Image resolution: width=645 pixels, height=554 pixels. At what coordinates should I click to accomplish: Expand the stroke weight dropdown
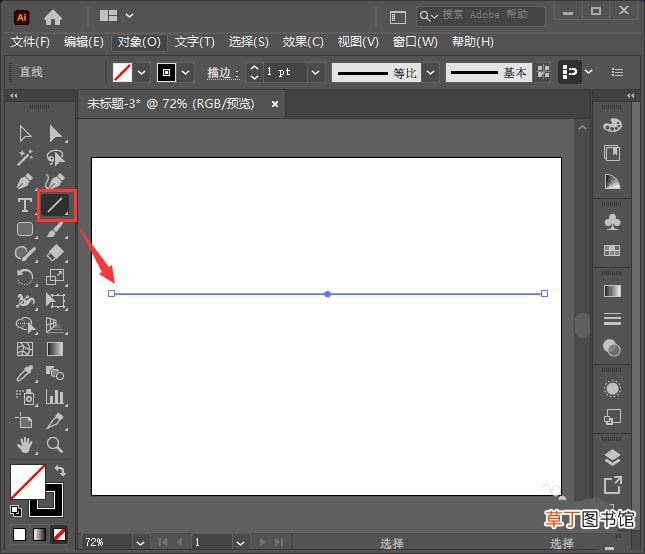pyautogui.click(x=316, y=73)
